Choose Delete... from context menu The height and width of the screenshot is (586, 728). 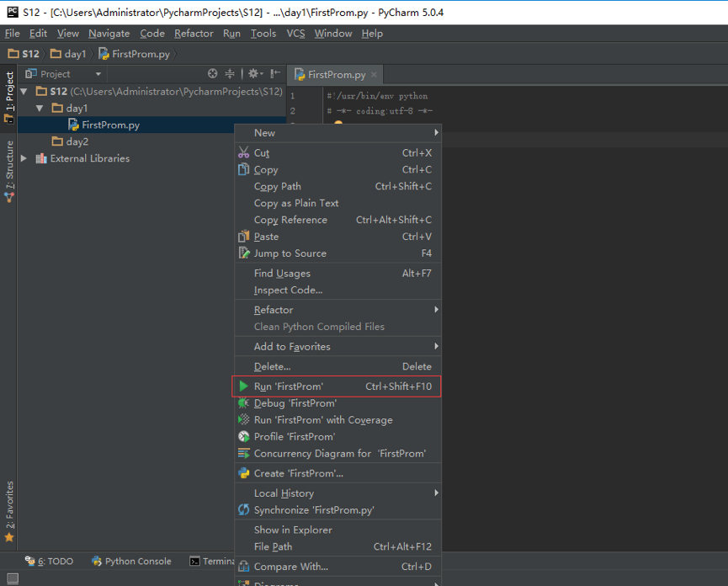338,366
